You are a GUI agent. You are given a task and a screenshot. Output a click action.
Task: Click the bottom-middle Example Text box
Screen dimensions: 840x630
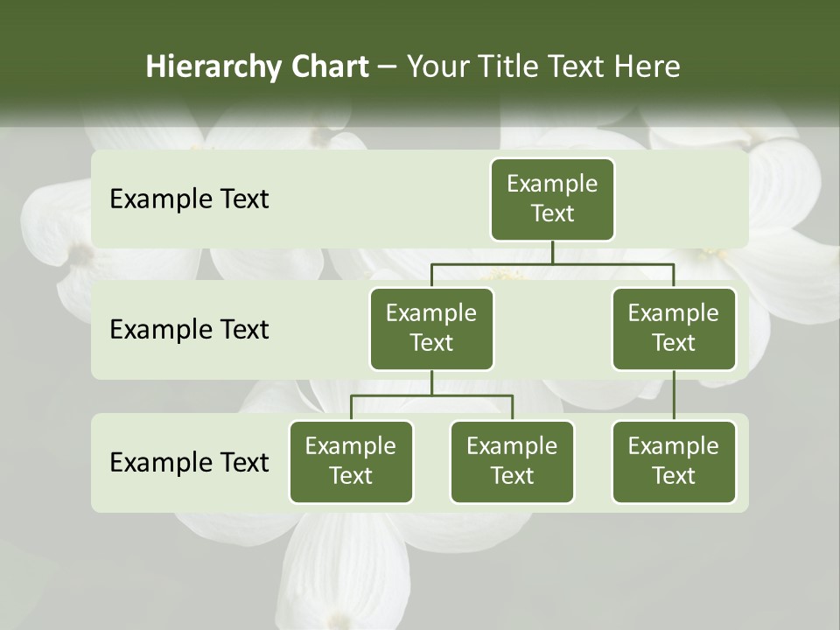click(512, 461)
